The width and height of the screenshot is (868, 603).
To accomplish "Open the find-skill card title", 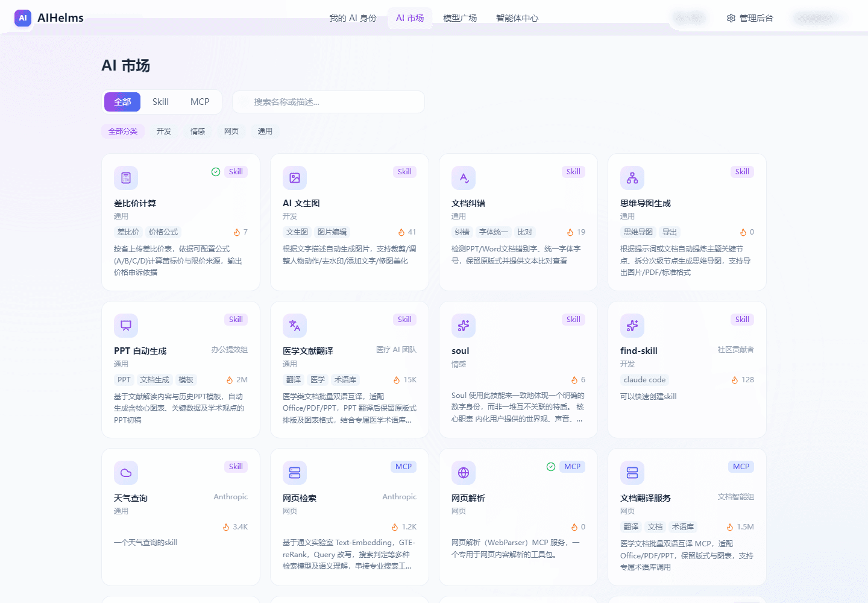I will pos(639,351).
